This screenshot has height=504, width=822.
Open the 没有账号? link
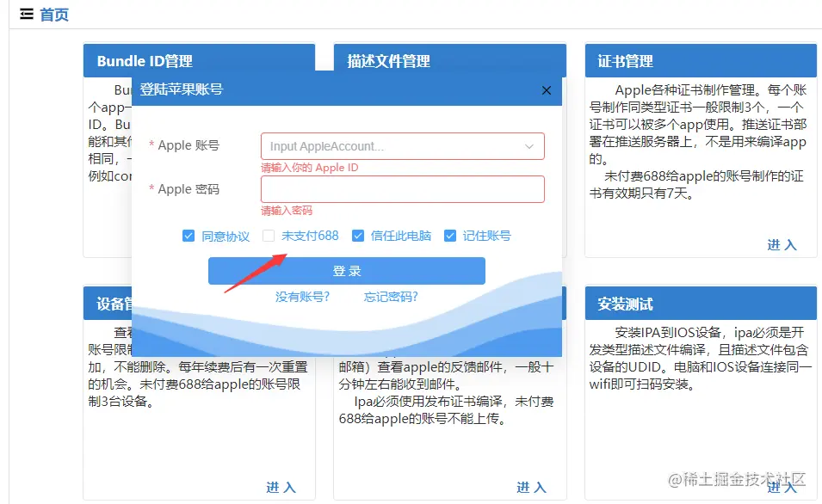click(x=302, y=297)
